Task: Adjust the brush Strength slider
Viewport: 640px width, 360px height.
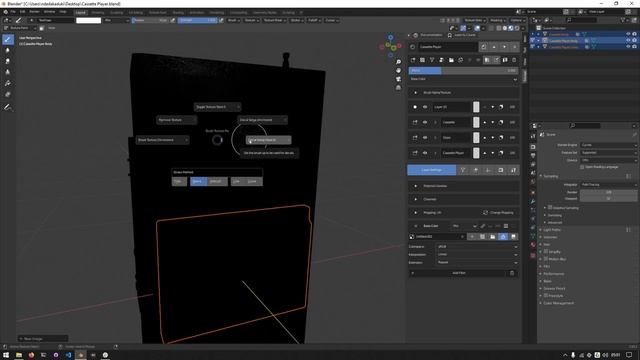Action: click(198, 20)
